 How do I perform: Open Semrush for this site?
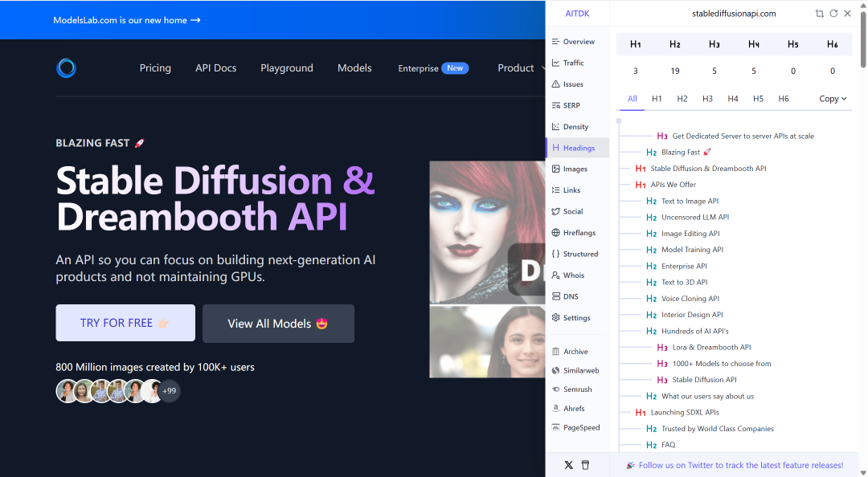572,389
